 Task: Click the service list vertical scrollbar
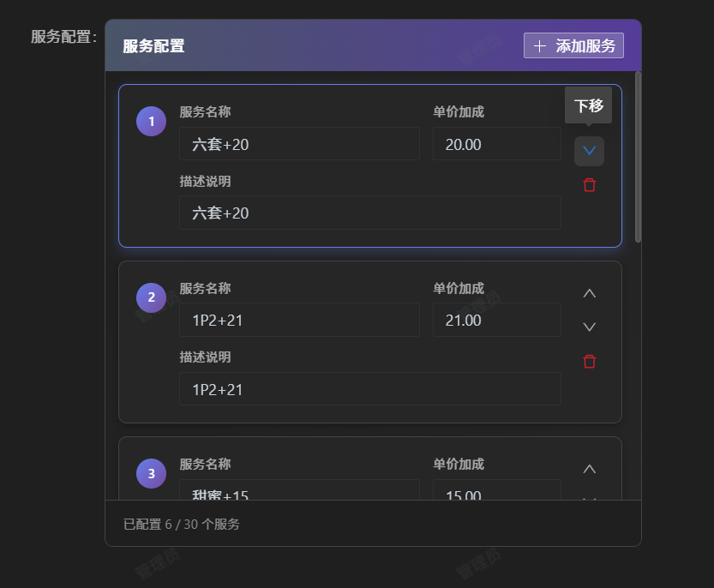pyautogui.click(x=638, y=157)
